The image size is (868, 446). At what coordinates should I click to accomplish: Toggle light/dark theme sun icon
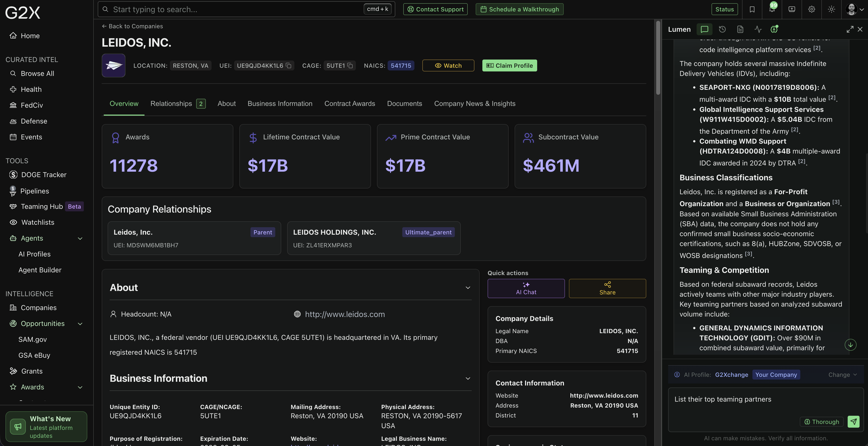coord(832,9)
